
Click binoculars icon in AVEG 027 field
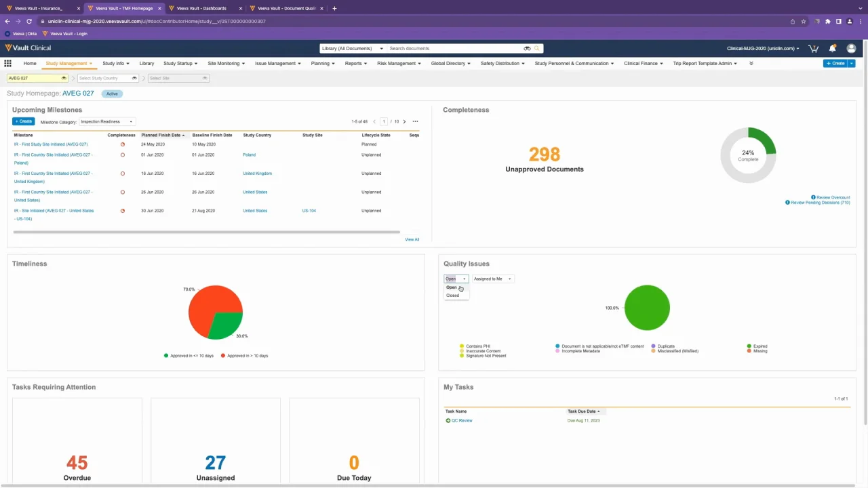(x=63, y=78)
